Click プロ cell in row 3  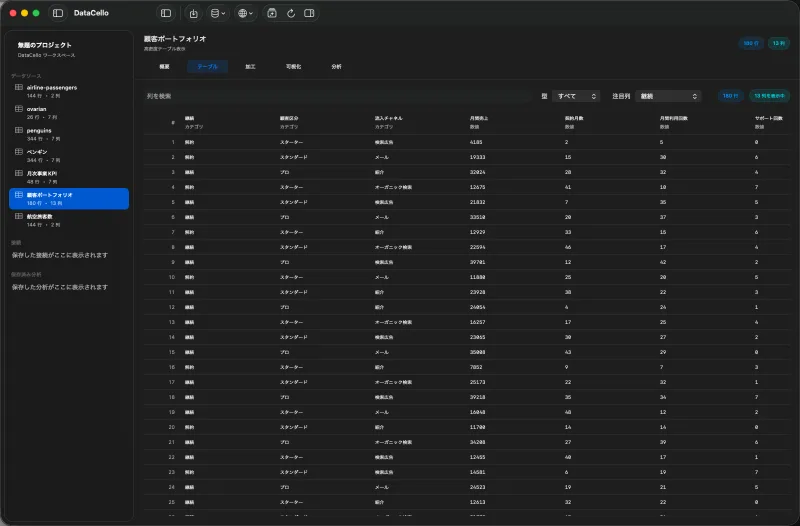(284, 172)
